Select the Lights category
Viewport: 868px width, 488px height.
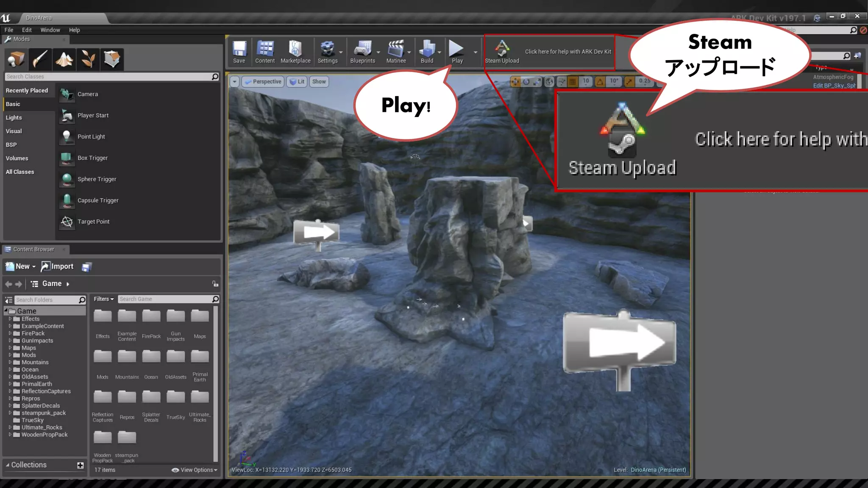pyautogui.click(x=14, y=118)
